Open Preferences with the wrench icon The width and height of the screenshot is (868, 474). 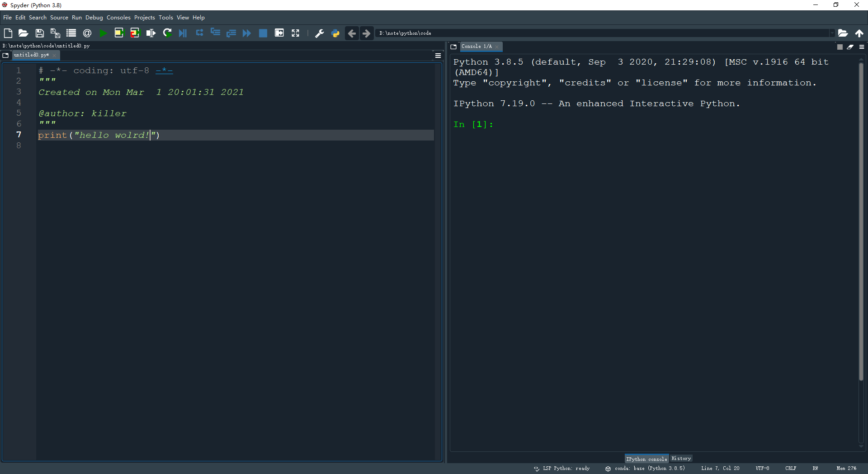(320, 33)
